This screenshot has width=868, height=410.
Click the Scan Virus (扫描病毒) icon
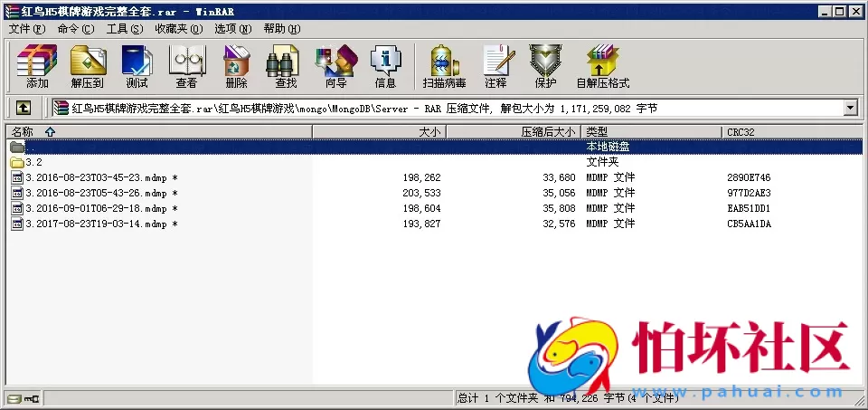pos(445,66)
